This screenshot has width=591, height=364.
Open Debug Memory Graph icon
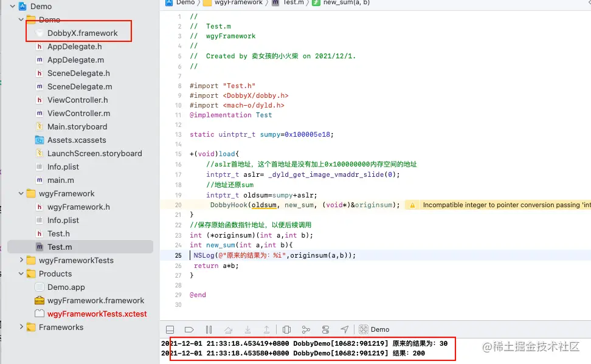pyautogui.click(x=306, y=330)
